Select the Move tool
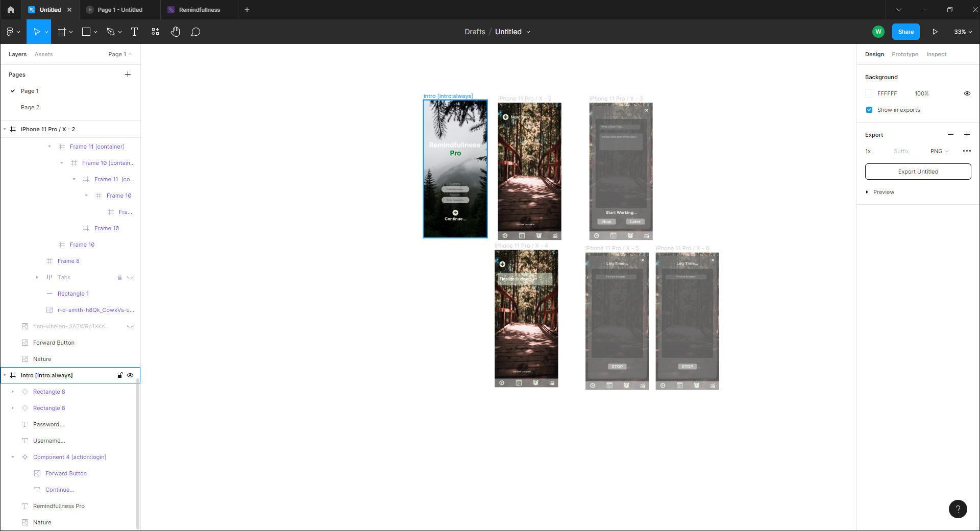Image resolution: width=980 pixels, height=531 pixels. pyautogui.click(x=36, y=32)
